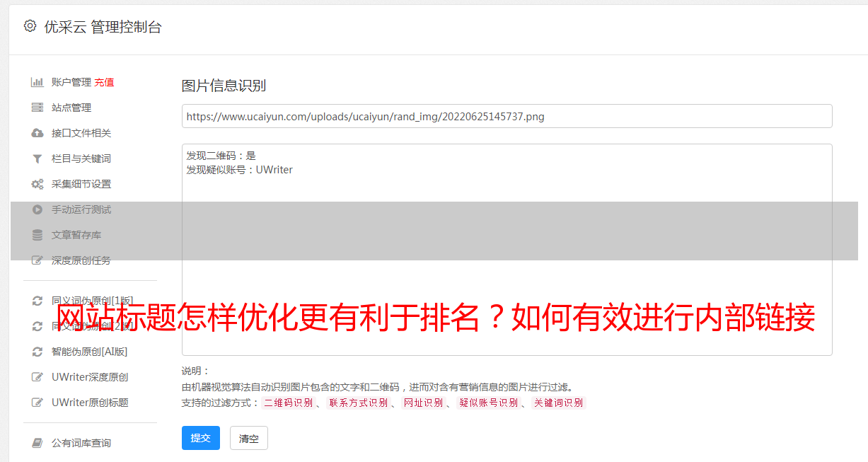Open the UWriter原创标题 menu item
This screenshot has height=462, width=868.
tap(90, 403)
